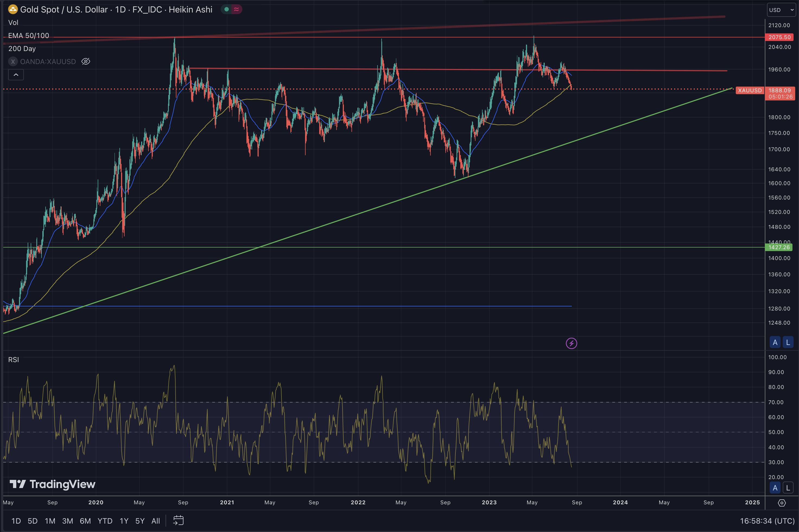Collapse the indicator legend with chevron
Image resolution: width=799 pixels, height=532 pixels.
click(16, 75)
